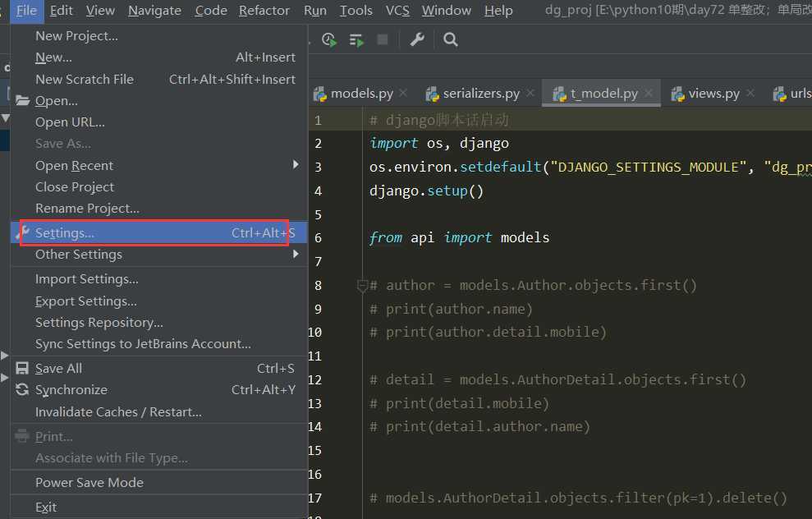Choose Open... menu entry
812x519 pixels.
tap(159, 100)
